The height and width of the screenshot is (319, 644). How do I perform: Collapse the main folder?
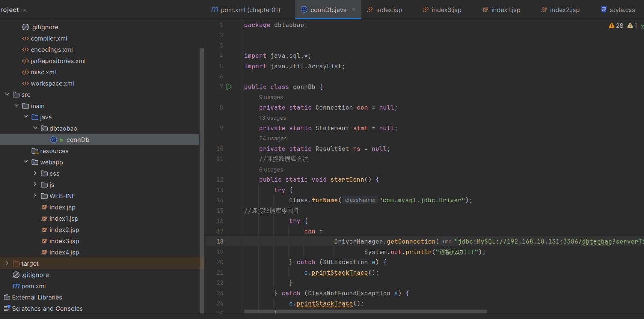(x=17, y=105)
